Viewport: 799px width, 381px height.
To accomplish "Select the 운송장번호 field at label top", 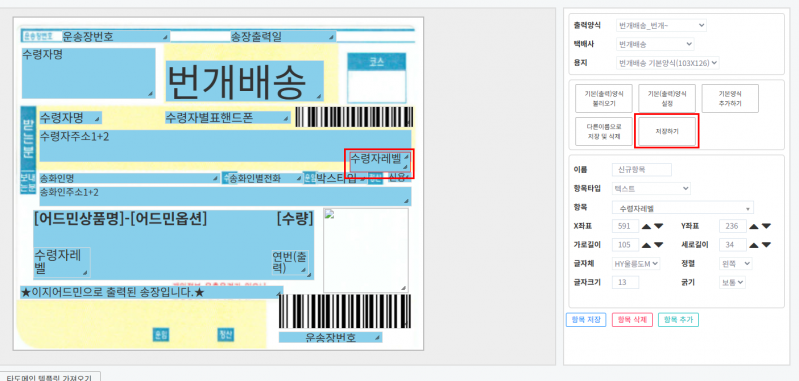I will pyautogui.click(x=115, y=36).
